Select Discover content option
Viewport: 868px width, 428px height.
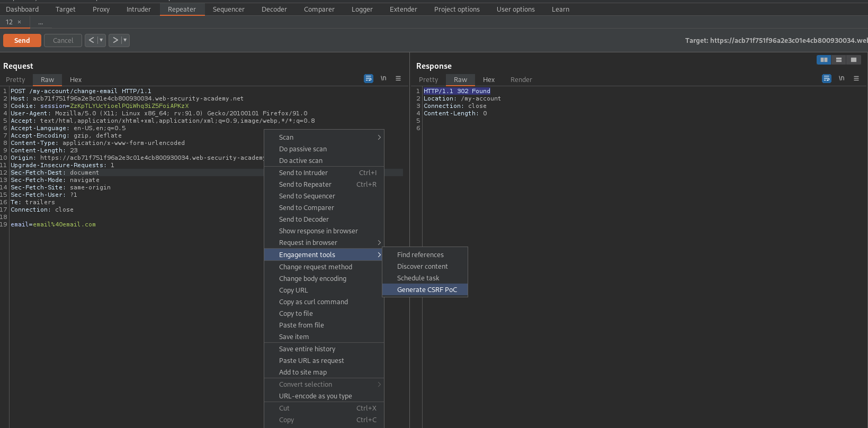[425, 266]
